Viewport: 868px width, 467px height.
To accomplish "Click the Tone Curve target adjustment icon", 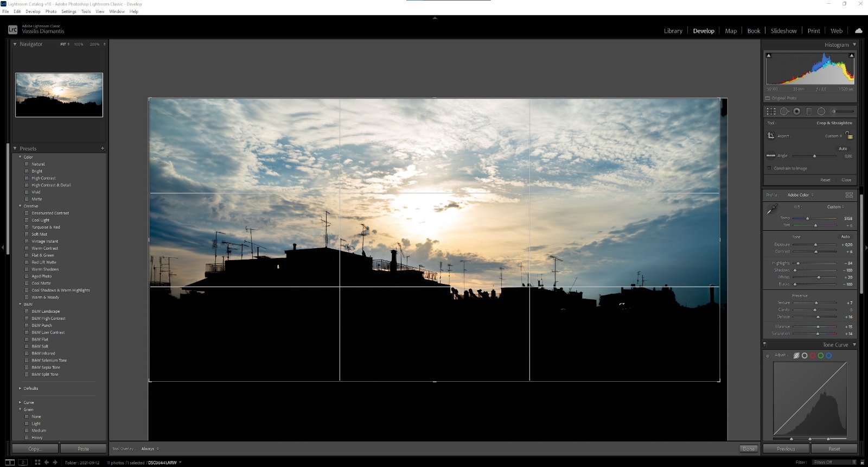I will point(768,356).
